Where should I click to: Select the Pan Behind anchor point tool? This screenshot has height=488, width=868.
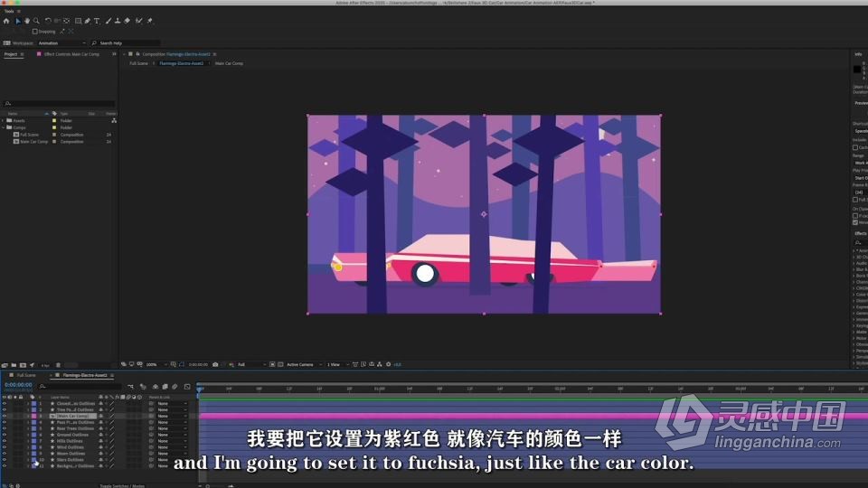tap(67, 21)
